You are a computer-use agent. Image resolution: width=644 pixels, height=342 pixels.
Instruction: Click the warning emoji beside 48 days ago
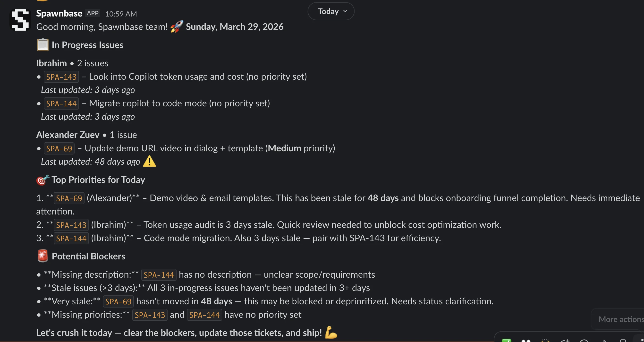(150, 161)
